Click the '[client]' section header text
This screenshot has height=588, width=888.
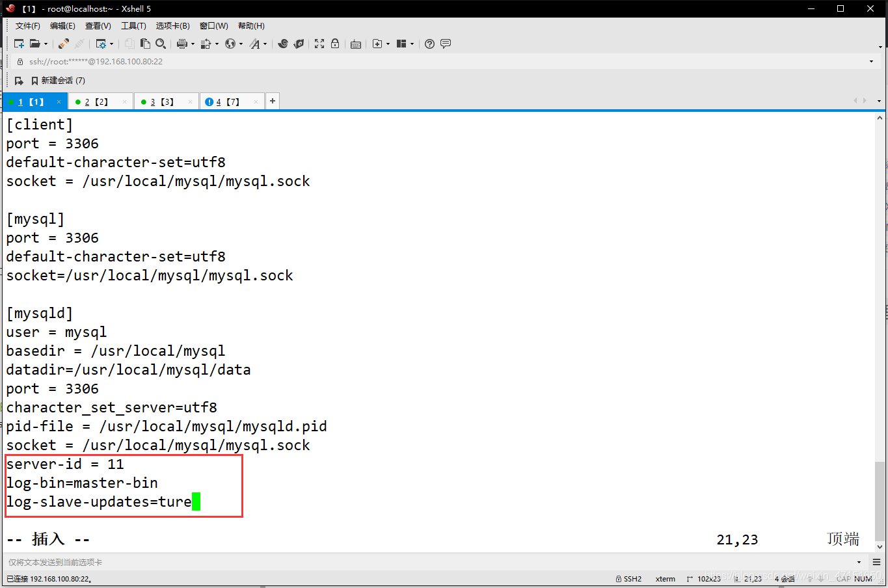[40, 125]
